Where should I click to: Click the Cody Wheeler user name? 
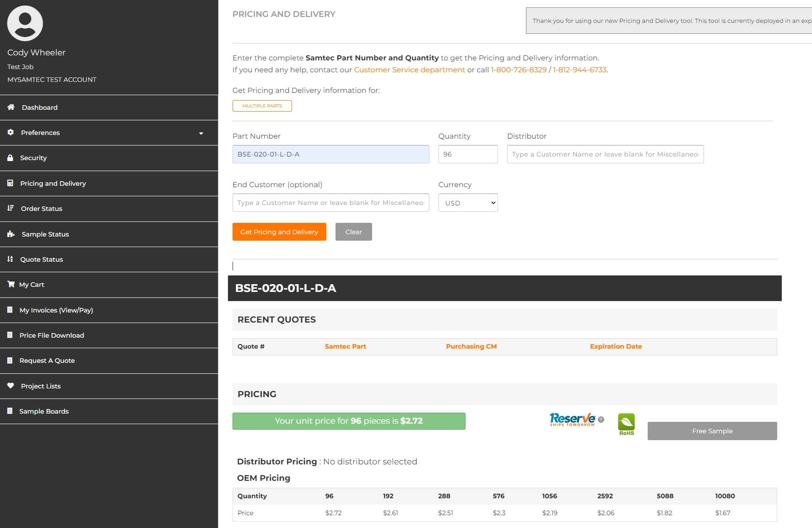click(36, 52)
